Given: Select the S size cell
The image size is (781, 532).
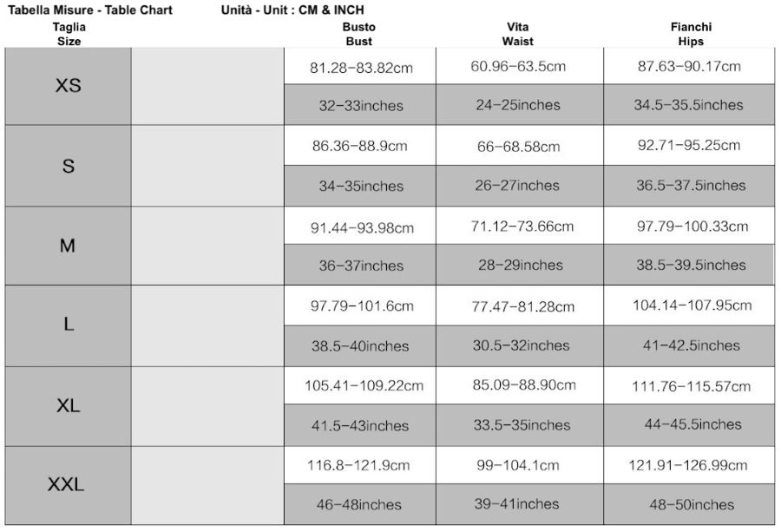Looking at the screenshot, I should [69, 166].
